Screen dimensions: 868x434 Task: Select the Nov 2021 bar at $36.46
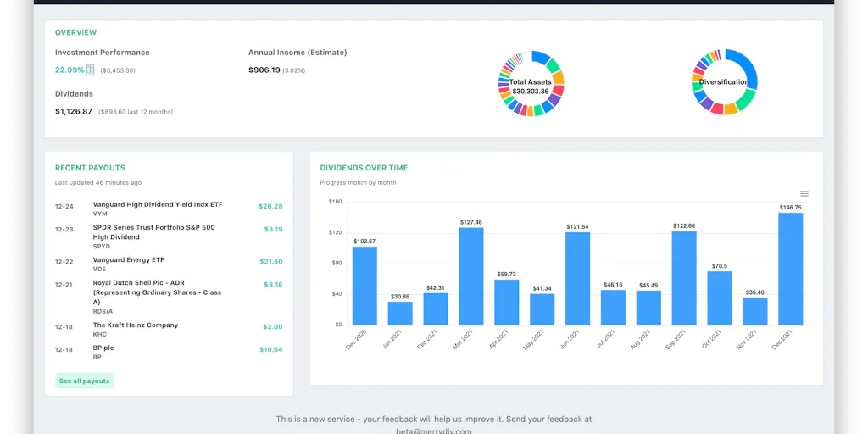[x=755, y=312]
